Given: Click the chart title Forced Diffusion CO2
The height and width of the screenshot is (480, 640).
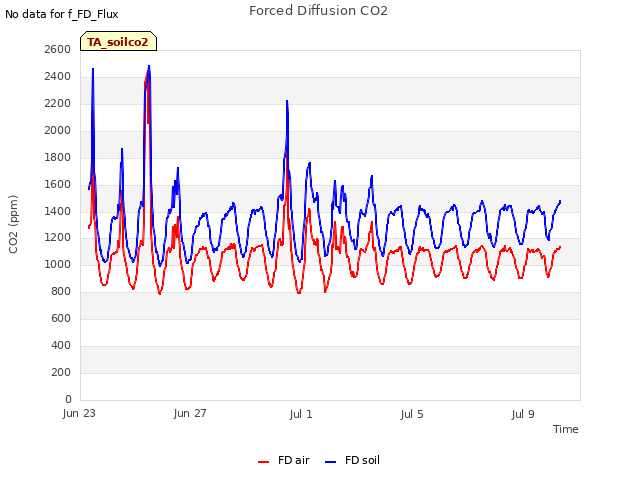Looking at the screenshot, I should point(318,11).
